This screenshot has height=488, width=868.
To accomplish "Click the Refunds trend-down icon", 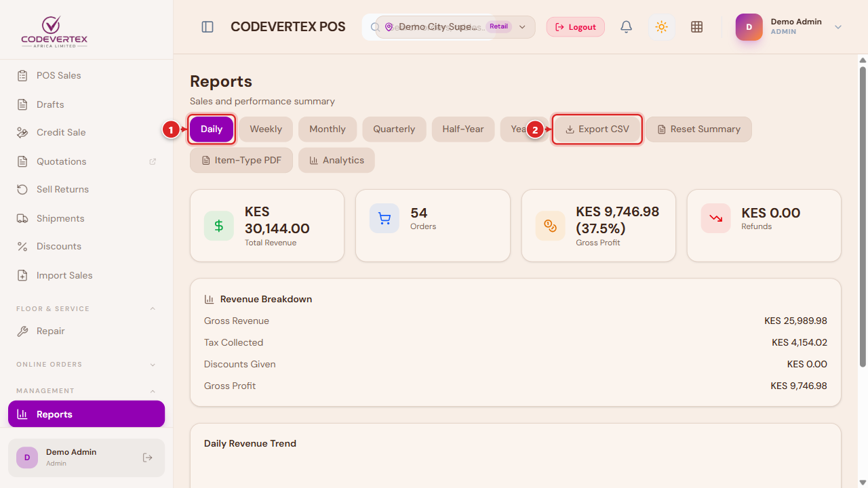I will (x=716, y=218).
